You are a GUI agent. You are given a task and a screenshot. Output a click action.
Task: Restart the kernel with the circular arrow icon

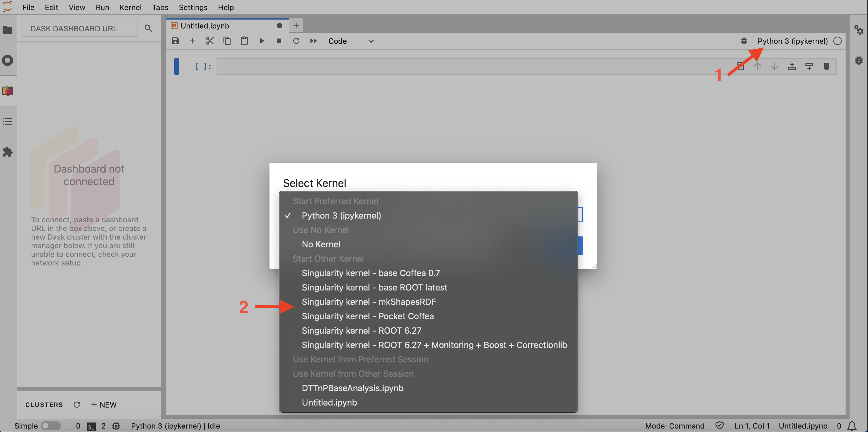(x=296, y=41)
